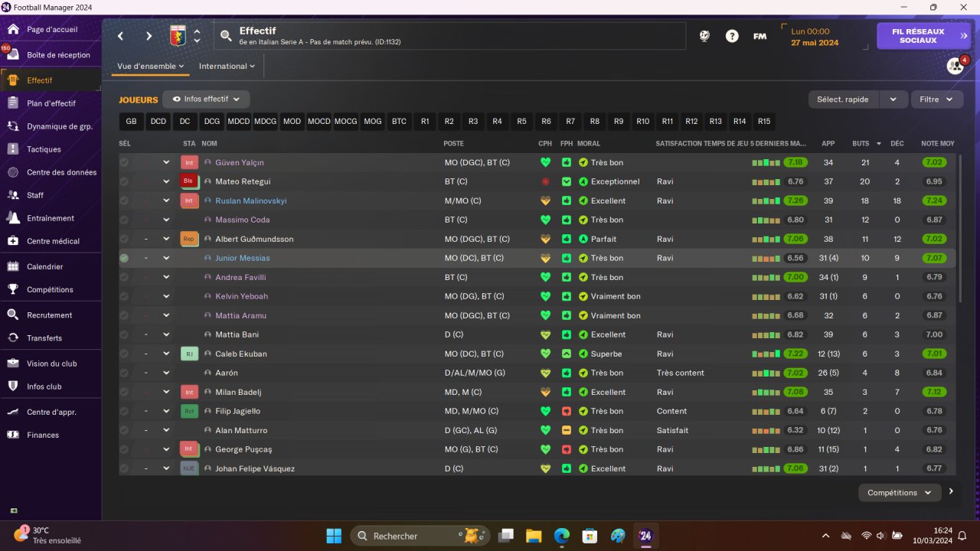Select the R15 substitute tab
The height and width of the screenshot is (551, 980).
(764, 122)
